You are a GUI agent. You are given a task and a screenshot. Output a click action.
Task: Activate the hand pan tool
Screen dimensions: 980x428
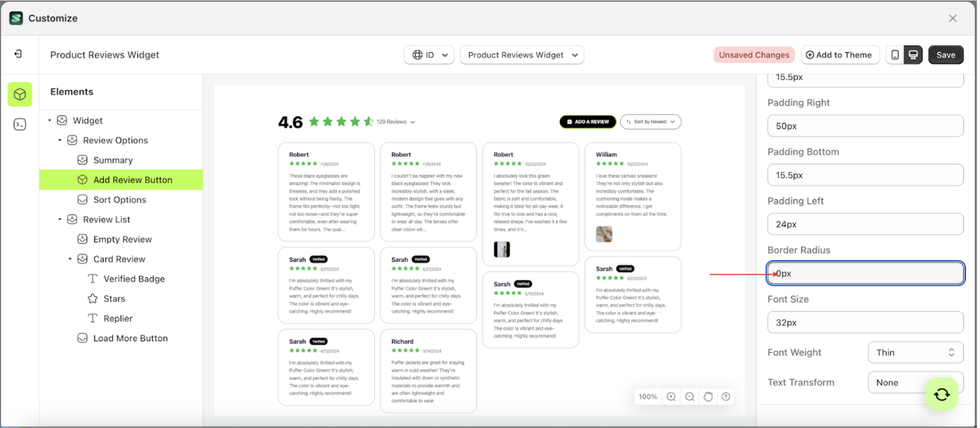coord(708,397)
